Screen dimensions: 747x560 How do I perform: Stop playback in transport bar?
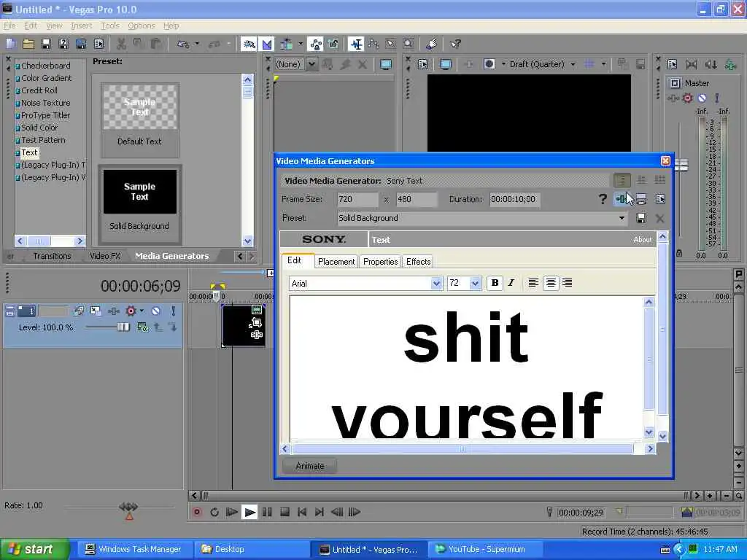point(285,512)
